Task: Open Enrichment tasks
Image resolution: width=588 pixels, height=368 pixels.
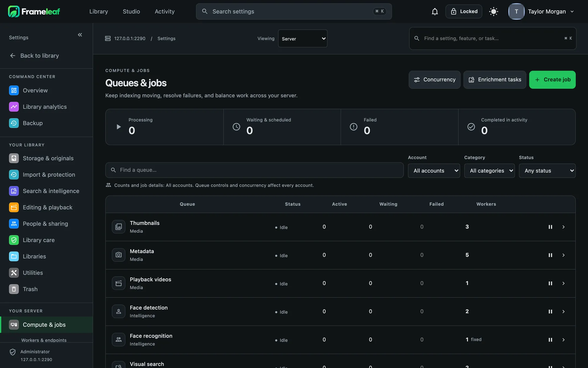Action: (495, 79)
